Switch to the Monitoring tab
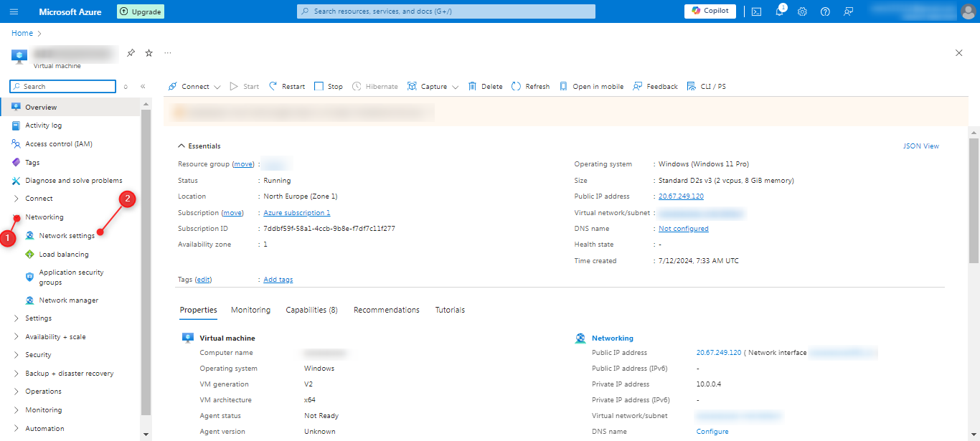The width and height of the screenshot is (980, 441). (250, 310)
